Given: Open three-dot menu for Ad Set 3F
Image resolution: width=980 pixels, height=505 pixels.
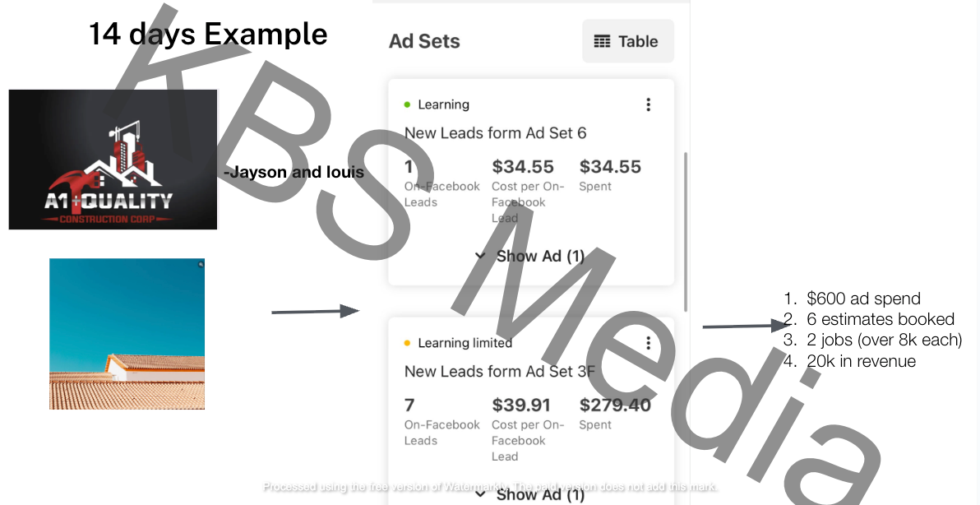Looking at the screenshot, I should click(648, 343).
